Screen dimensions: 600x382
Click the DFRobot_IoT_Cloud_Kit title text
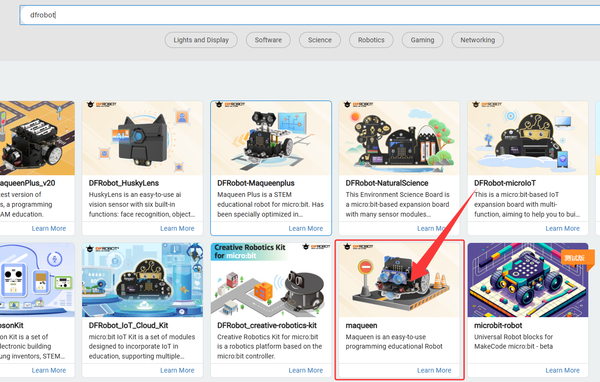(129, 325)
